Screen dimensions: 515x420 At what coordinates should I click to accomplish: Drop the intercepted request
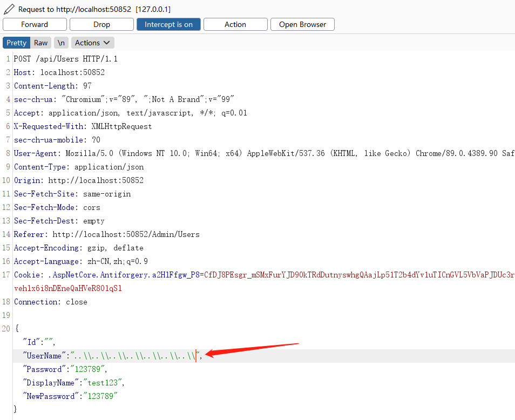pos(102,24)
